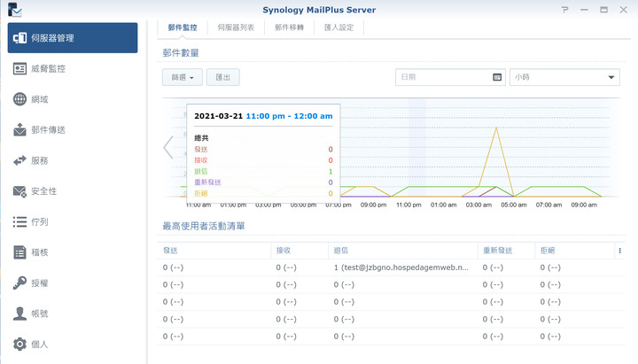Open 伺服器管理 in the sidebar
638x364 pixels.
[x=73, y=38]
